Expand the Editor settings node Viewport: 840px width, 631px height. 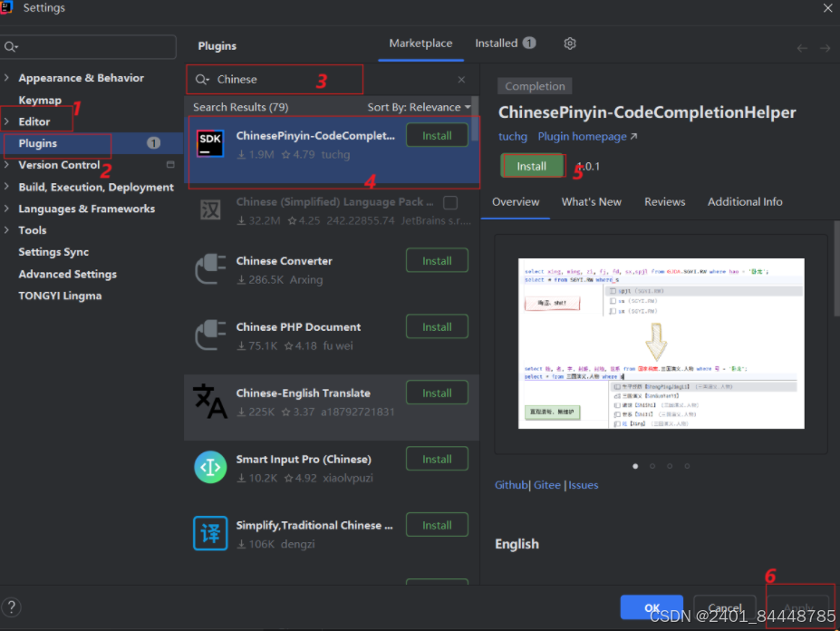pos(6,121)
